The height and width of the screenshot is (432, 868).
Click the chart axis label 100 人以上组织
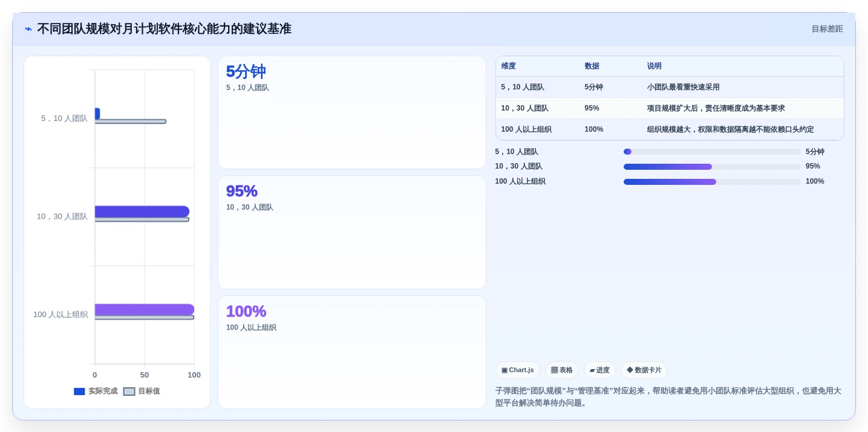point(60,315)
